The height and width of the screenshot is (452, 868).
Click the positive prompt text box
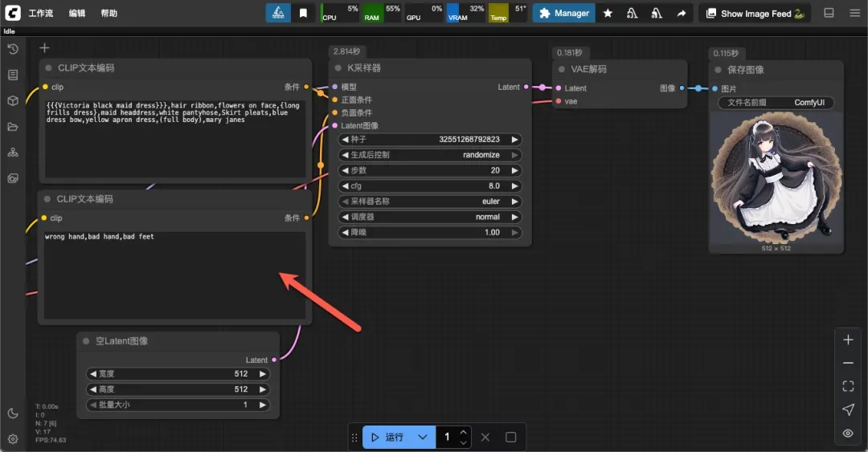[x=174, y=138]
